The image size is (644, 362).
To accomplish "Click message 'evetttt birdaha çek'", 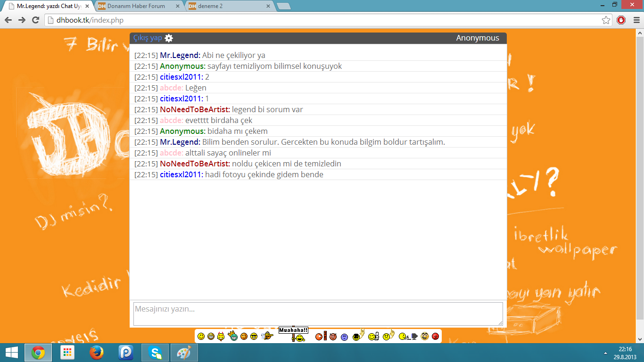I will (x=219, y=120).
